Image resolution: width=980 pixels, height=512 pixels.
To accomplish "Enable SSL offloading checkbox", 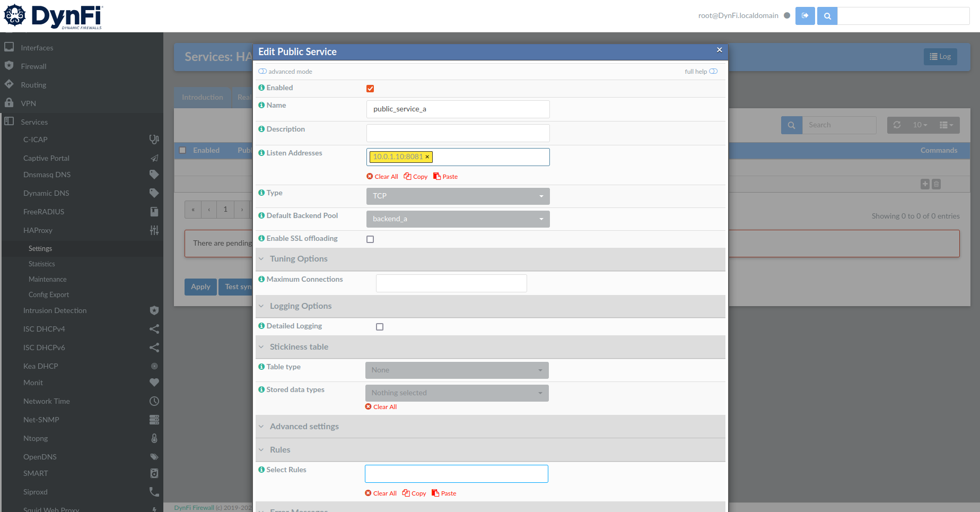I will pyautogui.click(x=370, y=239).
